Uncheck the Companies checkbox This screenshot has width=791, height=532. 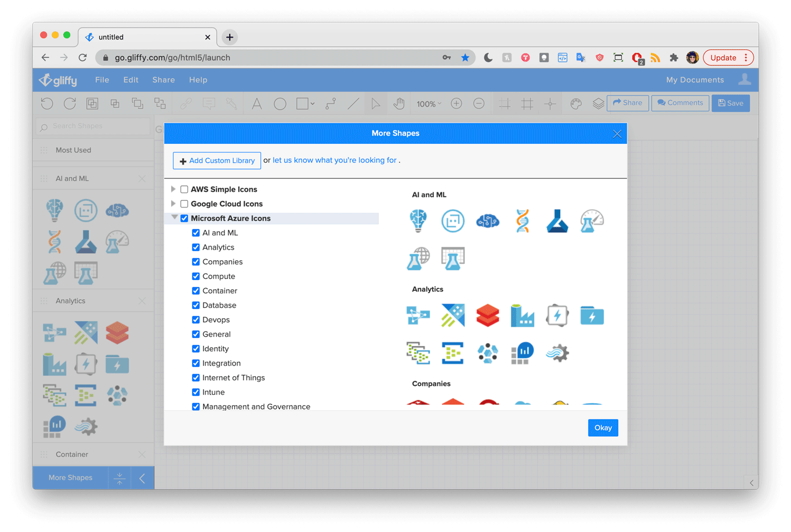[196, 262]
